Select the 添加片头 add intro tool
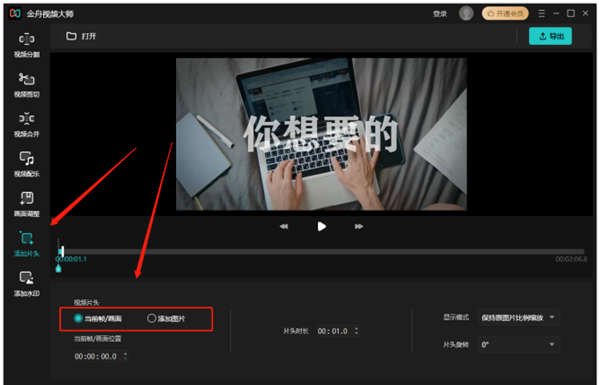This screenshot has height=385, width=600. click(27, 244)
